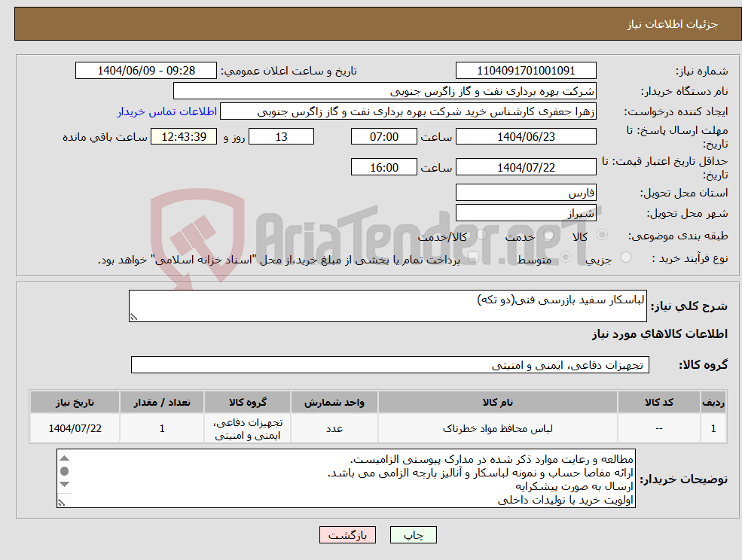
Task: Click the شیراز delivery city field
Action: 526,212
